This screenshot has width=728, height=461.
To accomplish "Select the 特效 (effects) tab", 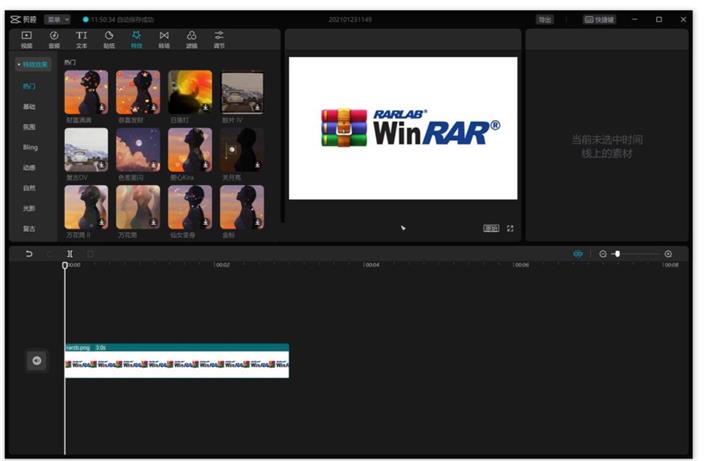I will 136,39.
